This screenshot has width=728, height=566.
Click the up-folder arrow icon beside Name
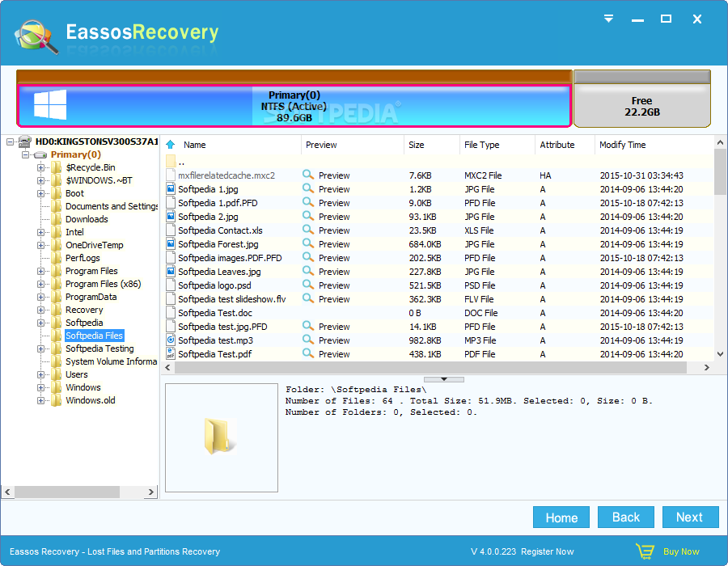pyautogui.click(x=171, y=144)
